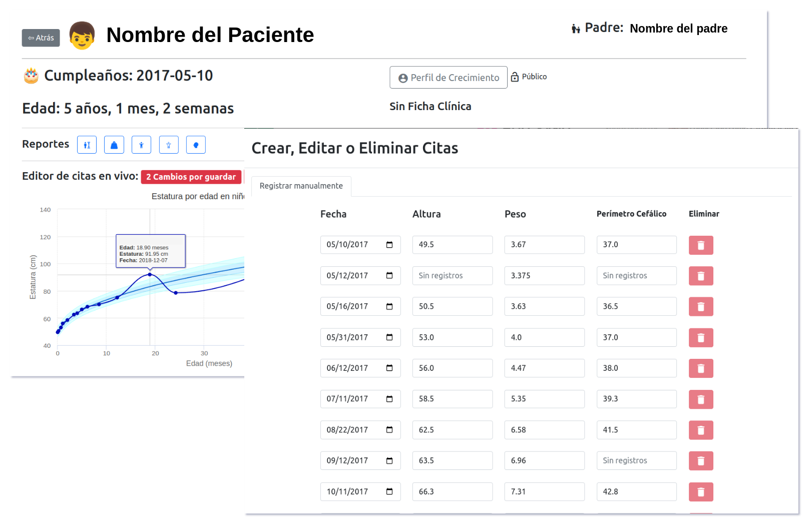Select the highlighted data point on growth chart
Viewport: 812px width, 527px height.
coord(150,274)
